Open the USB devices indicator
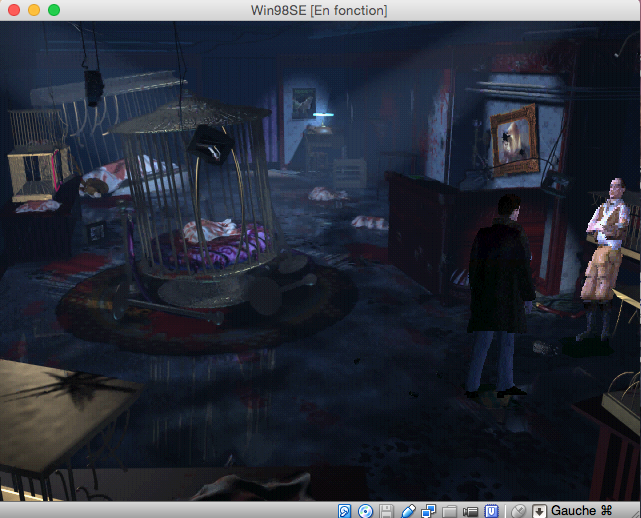This screenshot has height=518, width=641. [x=408, y=511]
